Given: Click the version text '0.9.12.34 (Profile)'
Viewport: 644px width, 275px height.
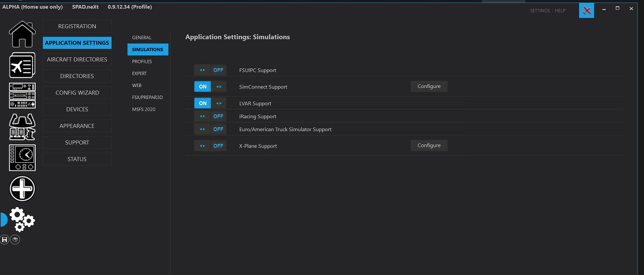Looking at the screenshot, I should coord(130,7).
